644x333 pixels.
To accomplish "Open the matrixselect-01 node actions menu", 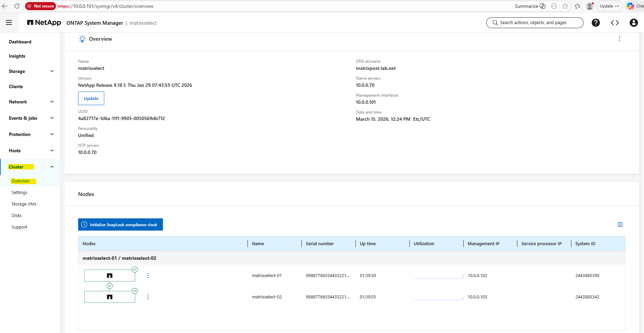I will pos(148,276).
